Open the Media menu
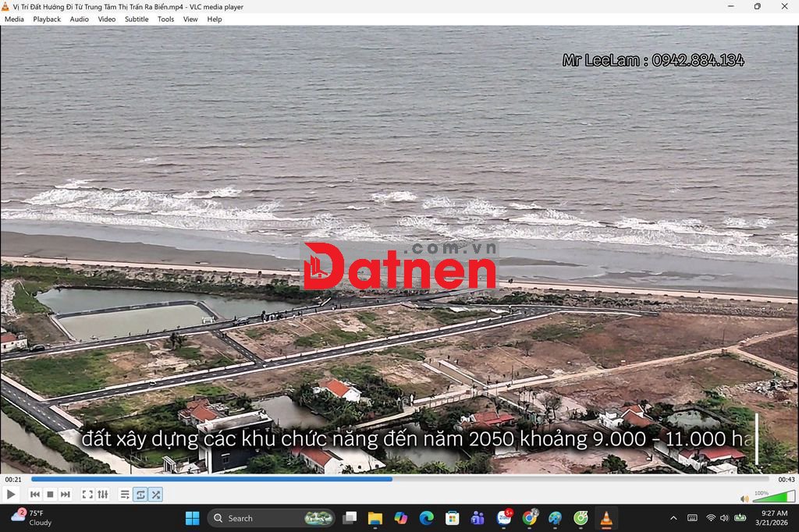799x532 pixels. (14, 20)
